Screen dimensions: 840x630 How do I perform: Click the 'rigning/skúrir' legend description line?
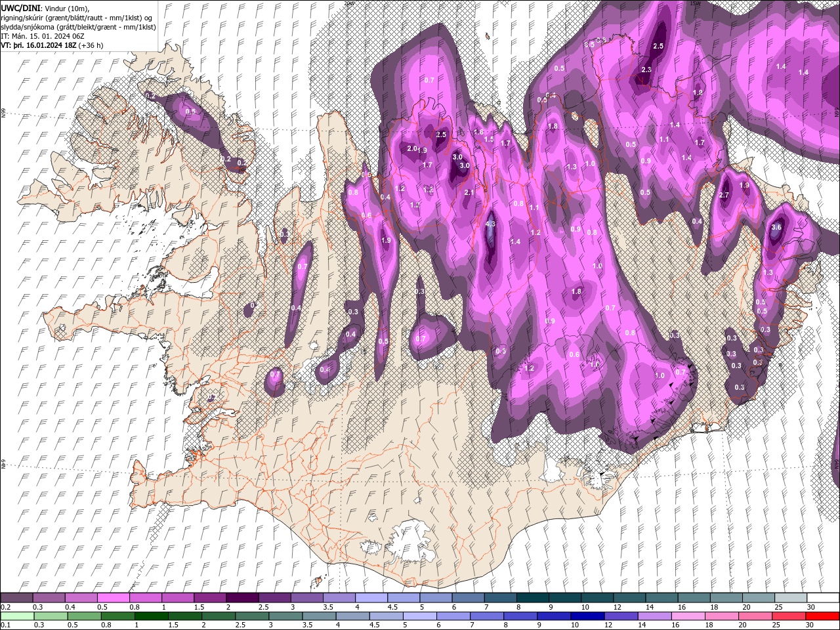coord(77,18)
